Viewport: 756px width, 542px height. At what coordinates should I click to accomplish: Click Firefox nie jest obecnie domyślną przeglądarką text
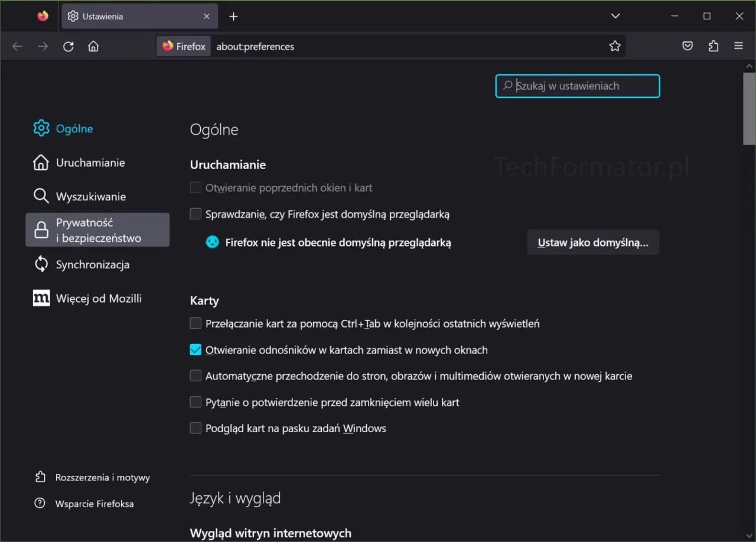click(x=338, y=242)
